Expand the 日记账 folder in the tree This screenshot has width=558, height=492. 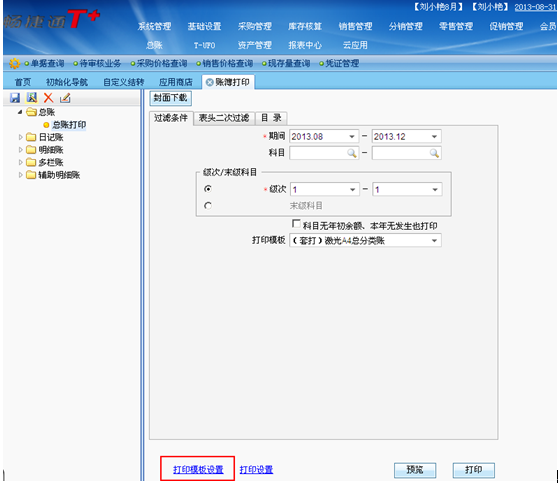pos(21,137)
